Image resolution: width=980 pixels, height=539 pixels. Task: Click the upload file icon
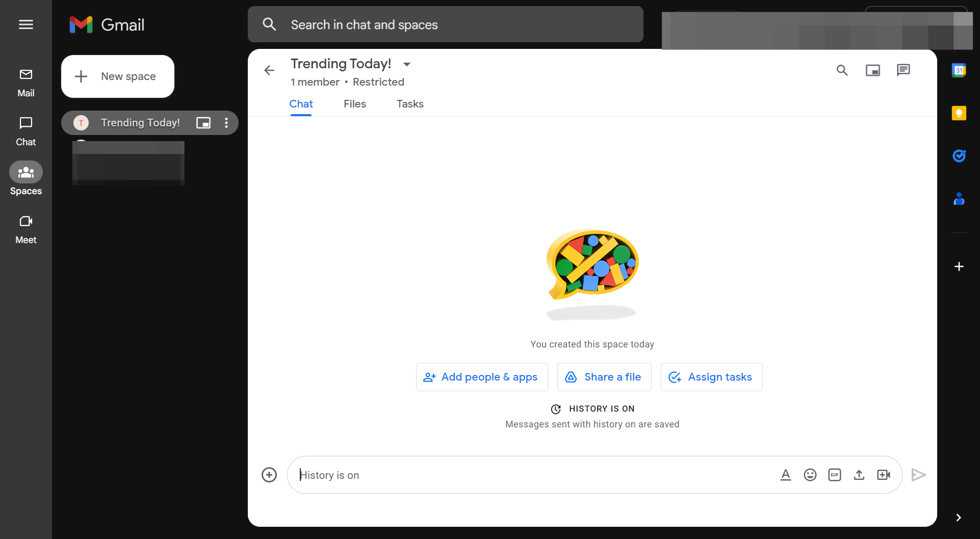(x=859, y=475)
